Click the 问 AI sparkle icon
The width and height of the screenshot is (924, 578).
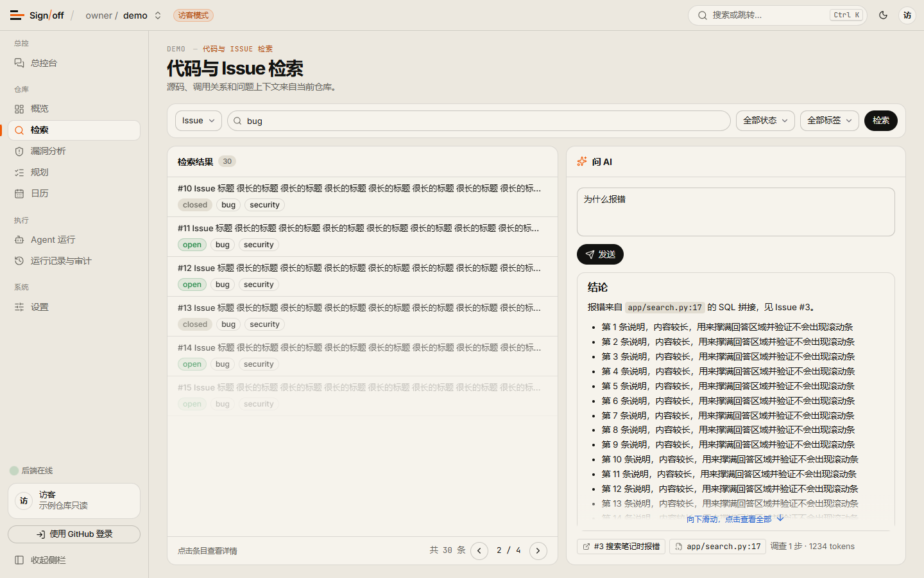pyautogui.click(x=582, y=162)
